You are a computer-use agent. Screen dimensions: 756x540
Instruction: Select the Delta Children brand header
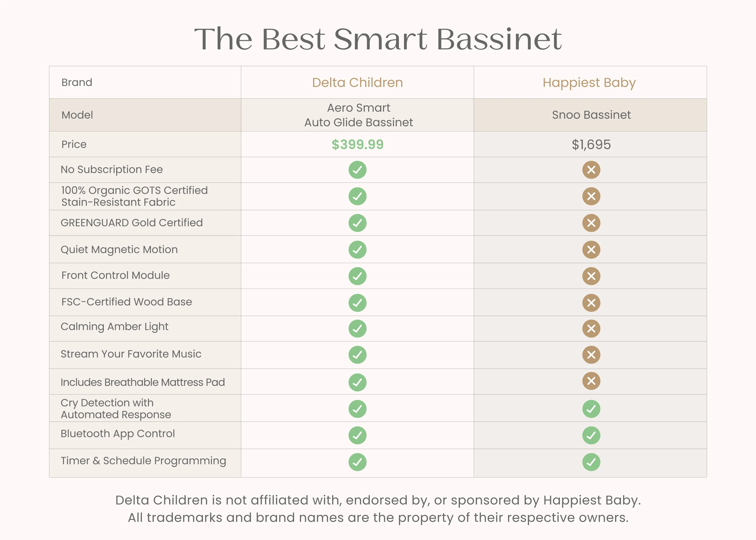357,82
